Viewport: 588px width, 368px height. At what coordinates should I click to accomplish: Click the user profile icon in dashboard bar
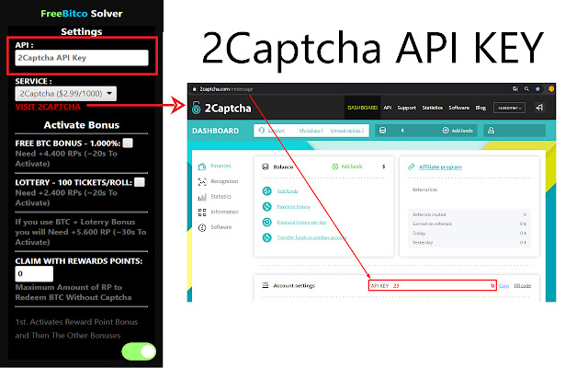pos(491,131)
